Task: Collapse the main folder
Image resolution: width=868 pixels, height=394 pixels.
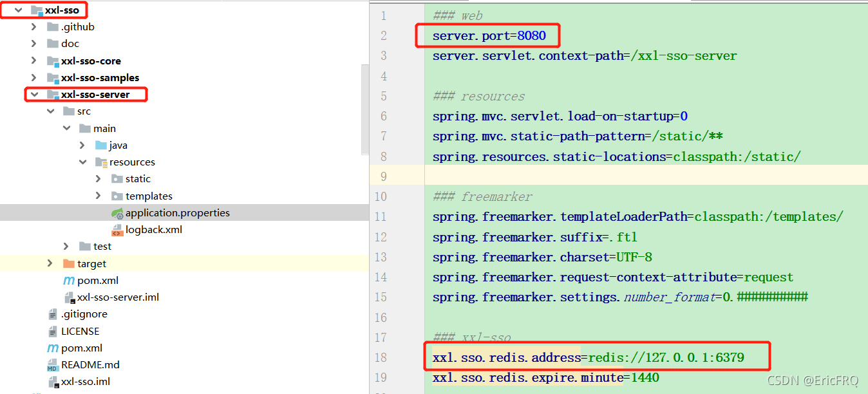Action: coord(66,128)
